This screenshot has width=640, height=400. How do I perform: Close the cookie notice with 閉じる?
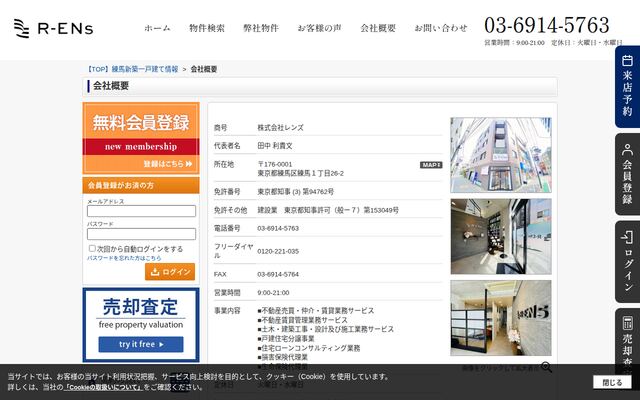(x=612, y=382)
